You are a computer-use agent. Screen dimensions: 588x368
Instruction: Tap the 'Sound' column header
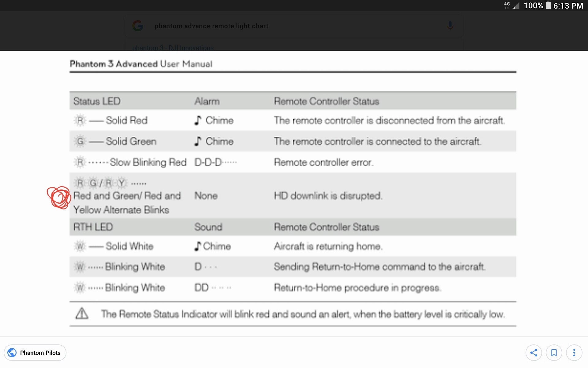point(208,227)
